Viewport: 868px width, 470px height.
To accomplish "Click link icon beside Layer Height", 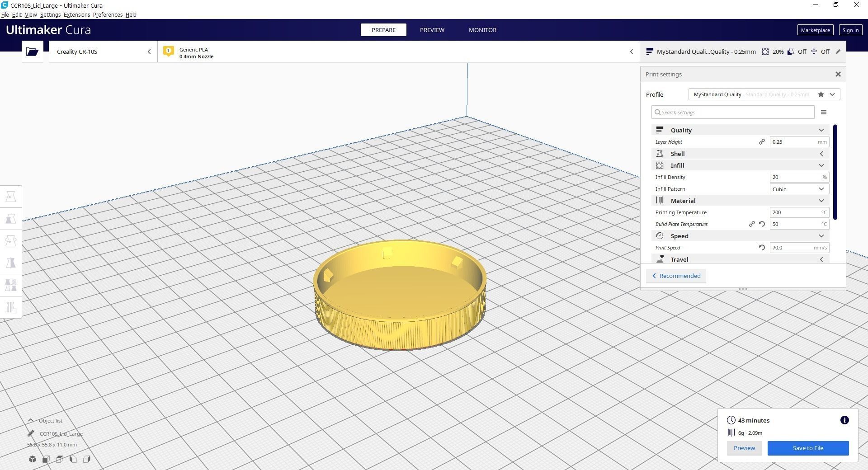I will coord(762,142).
